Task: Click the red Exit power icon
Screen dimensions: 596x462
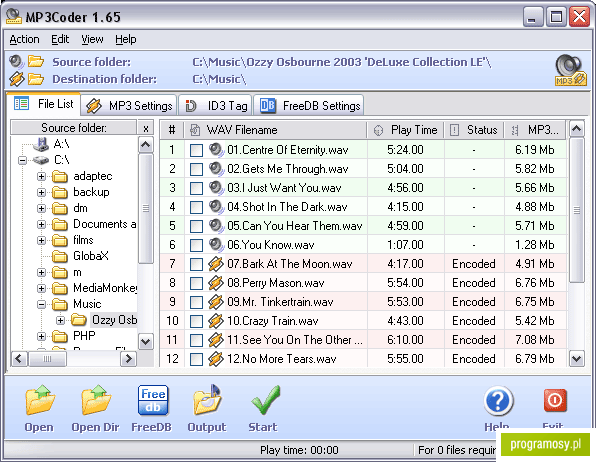Action: point(555,400)
